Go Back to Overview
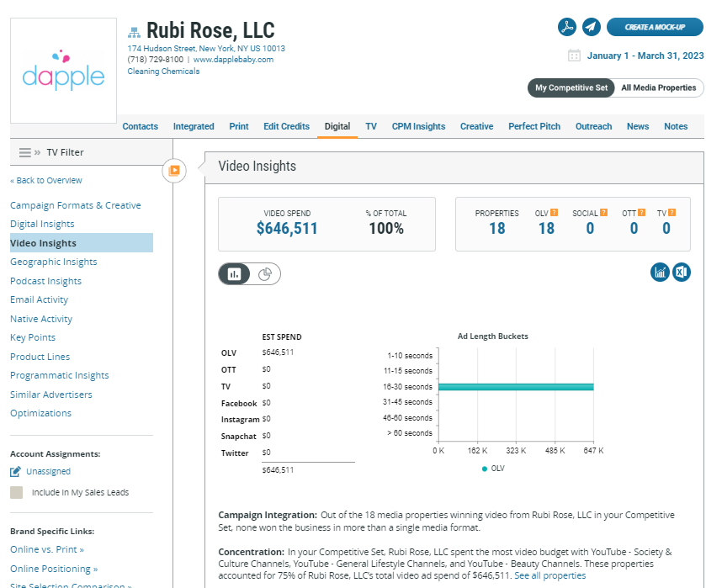The width and height of the screenshot is (706, 588). [46, 181]
